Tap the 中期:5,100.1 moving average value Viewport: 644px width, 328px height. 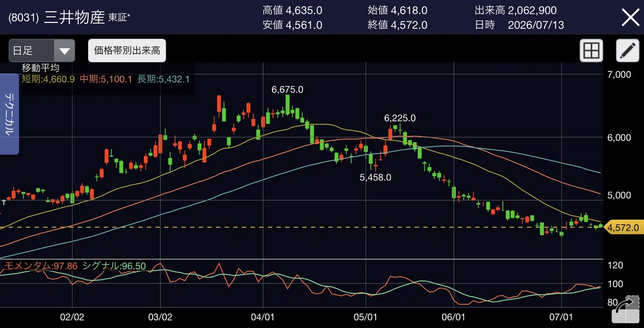(106, 79)
